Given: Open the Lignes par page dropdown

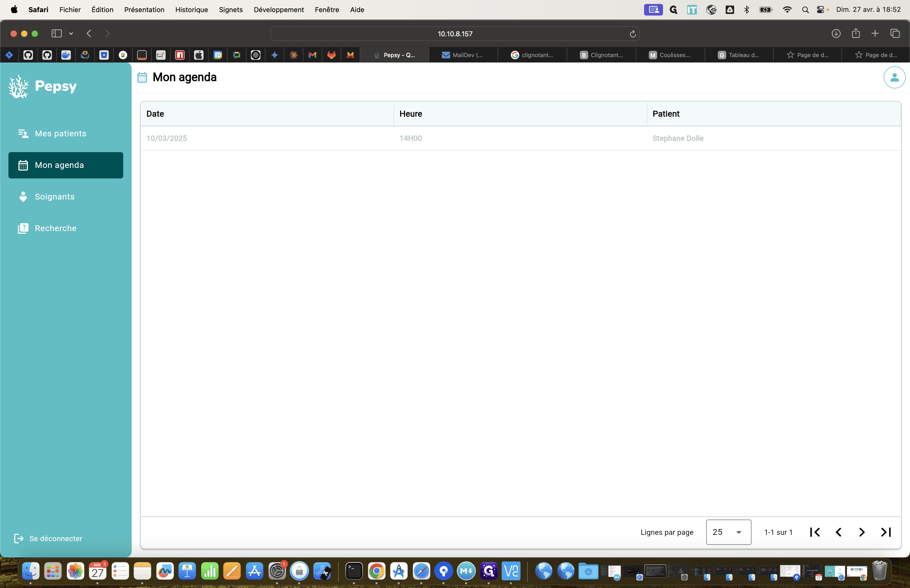Looking at the screenshot, I should (728, 532).
